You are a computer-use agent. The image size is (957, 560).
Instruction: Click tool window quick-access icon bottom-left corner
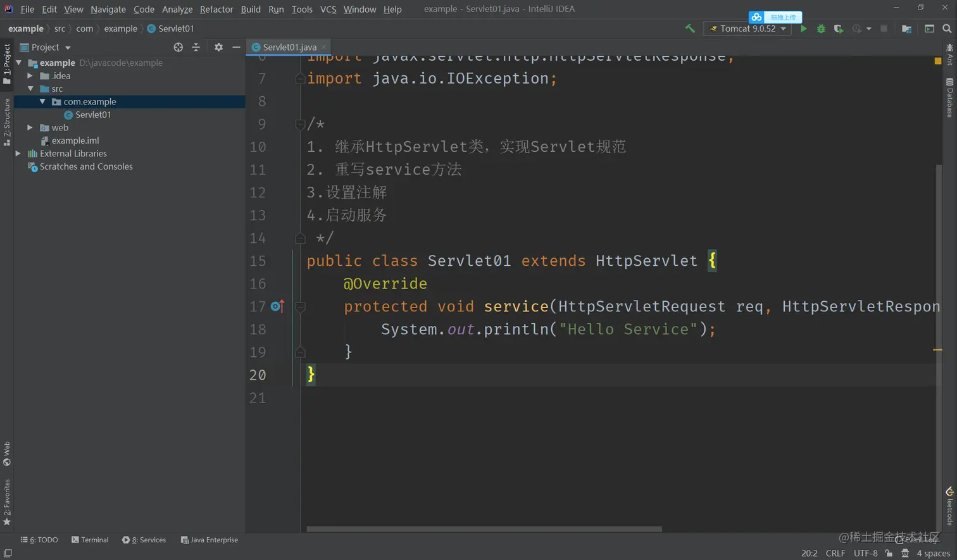pyautogui.click(x=7, y=553)
